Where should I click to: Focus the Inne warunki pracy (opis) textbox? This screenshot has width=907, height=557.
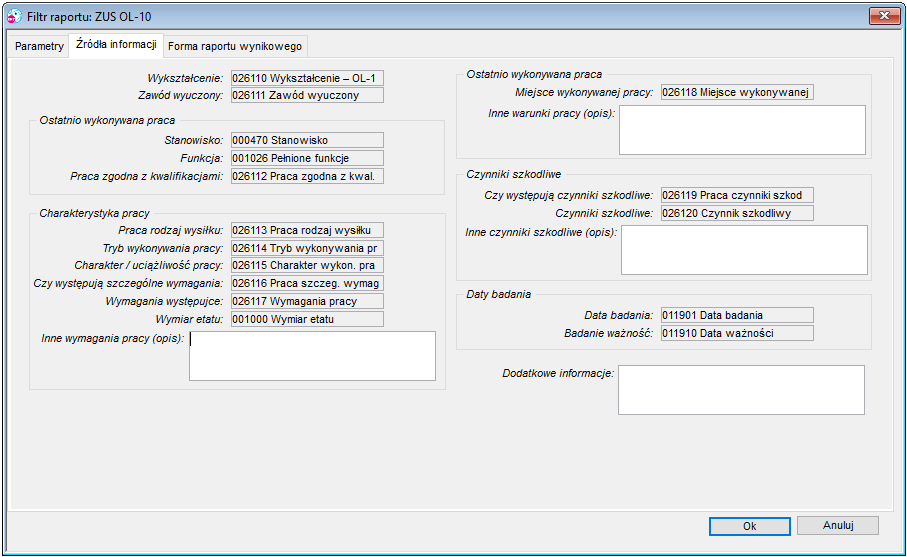tap(742, 130)
